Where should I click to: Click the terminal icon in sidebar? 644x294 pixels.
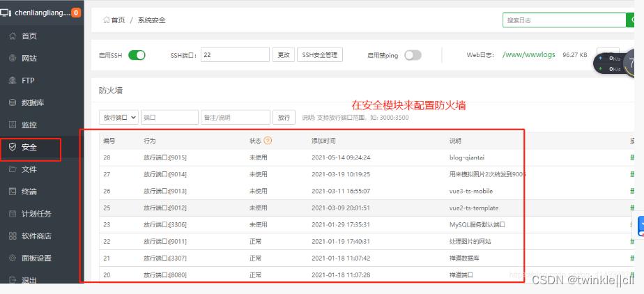(13, 192)
